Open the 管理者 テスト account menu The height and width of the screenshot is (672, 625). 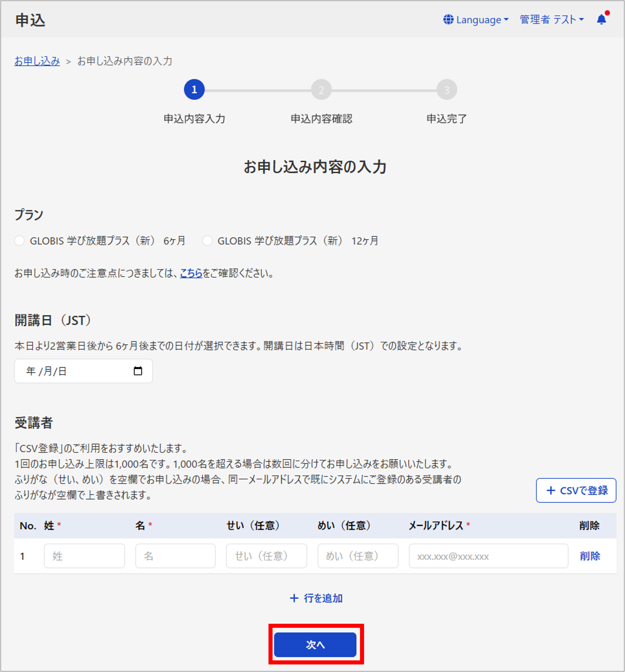552,19
